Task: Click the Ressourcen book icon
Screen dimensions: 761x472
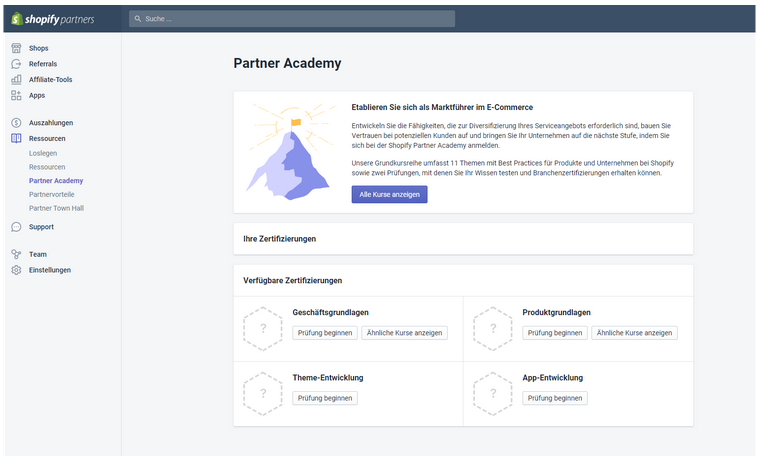Action: (x=16, y=138)
